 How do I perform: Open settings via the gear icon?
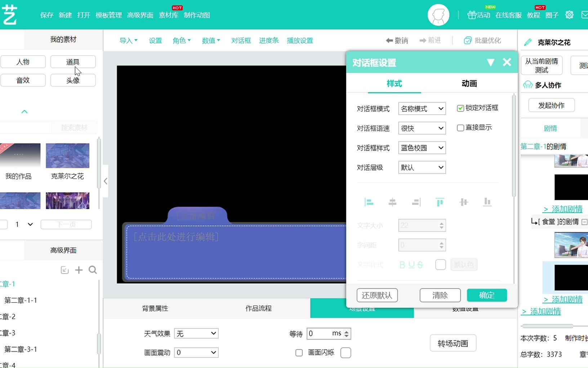[x=569, y=15]
